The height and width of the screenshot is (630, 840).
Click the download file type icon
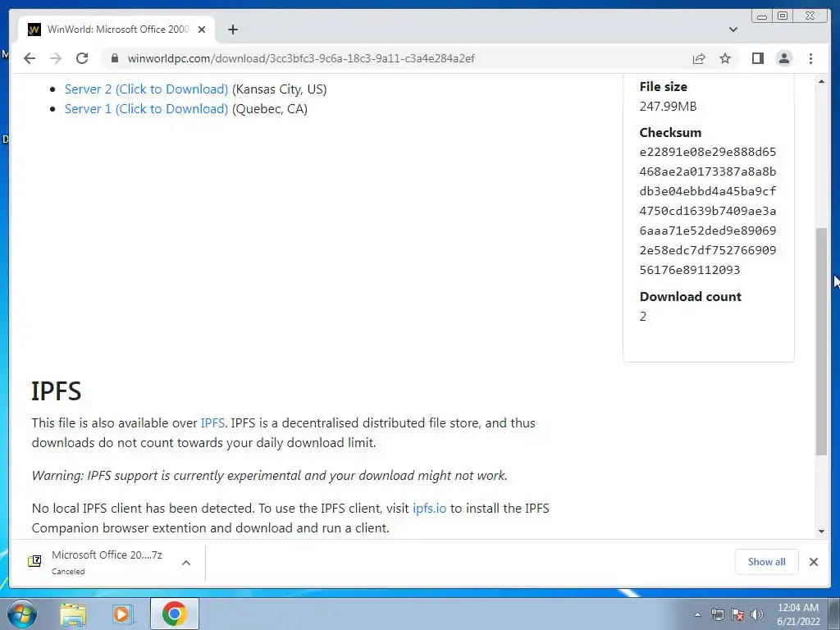click(x=34, y=561)
